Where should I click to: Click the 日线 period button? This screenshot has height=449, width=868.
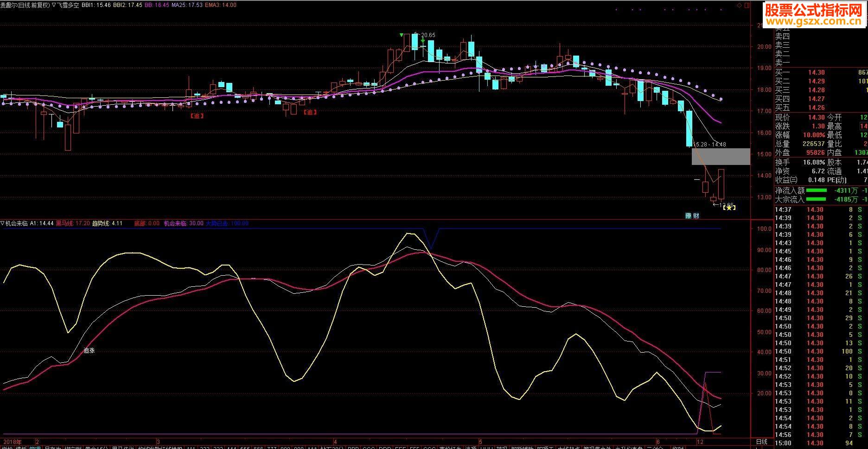pos(761,442)
